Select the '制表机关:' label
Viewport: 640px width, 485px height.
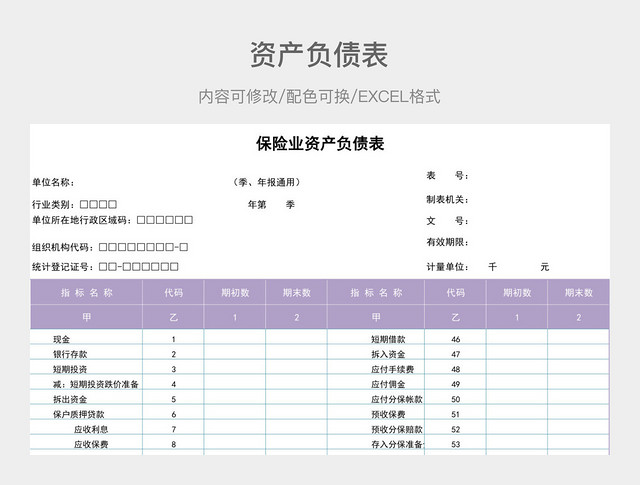[447, 200]
